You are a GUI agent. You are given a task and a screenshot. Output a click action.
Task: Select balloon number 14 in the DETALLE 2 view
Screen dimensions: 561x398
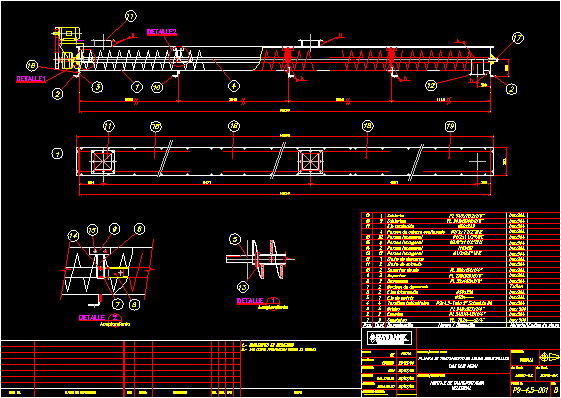coord(74,236)
